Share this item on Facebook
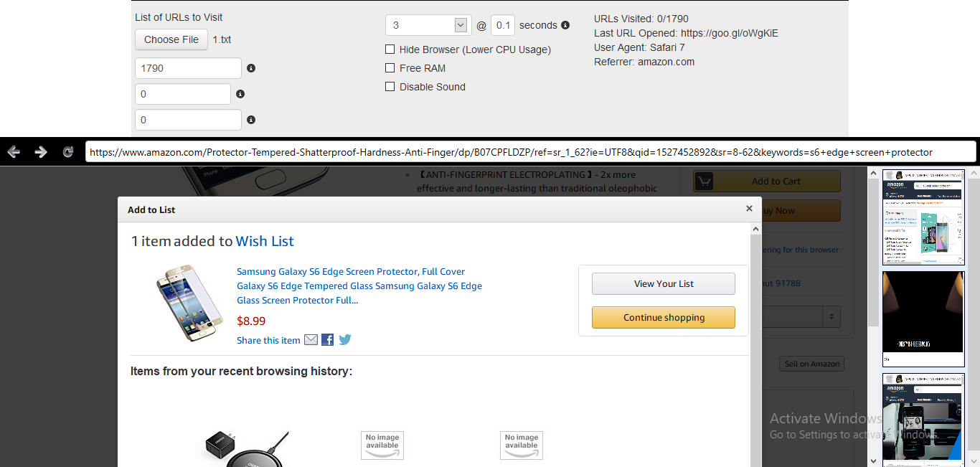The height and width of the screenshot is (467, 980). point(327,340)
